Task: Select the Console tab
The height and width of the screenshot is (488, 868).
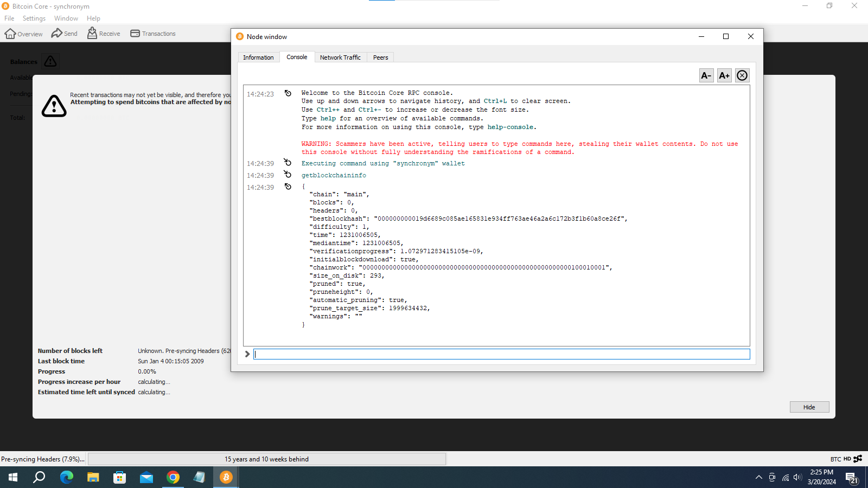Action: click(x=297, y=57)
